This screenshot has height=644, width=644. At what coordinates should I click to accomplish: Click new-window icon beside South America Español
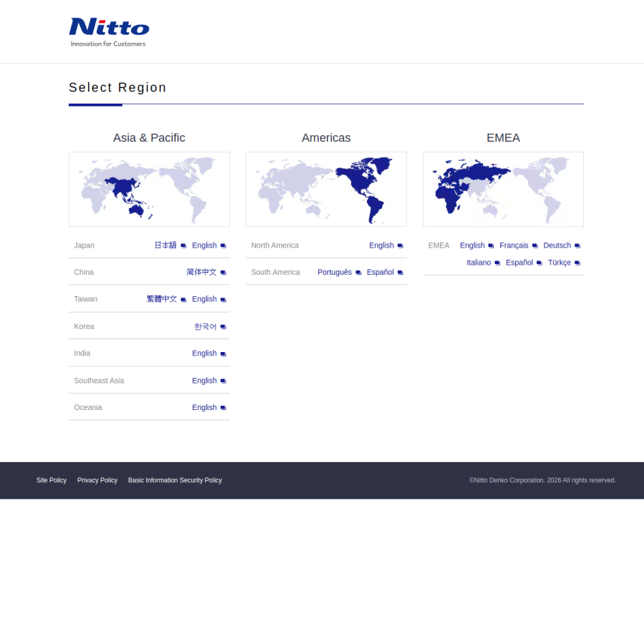click(x=400, y=273)
